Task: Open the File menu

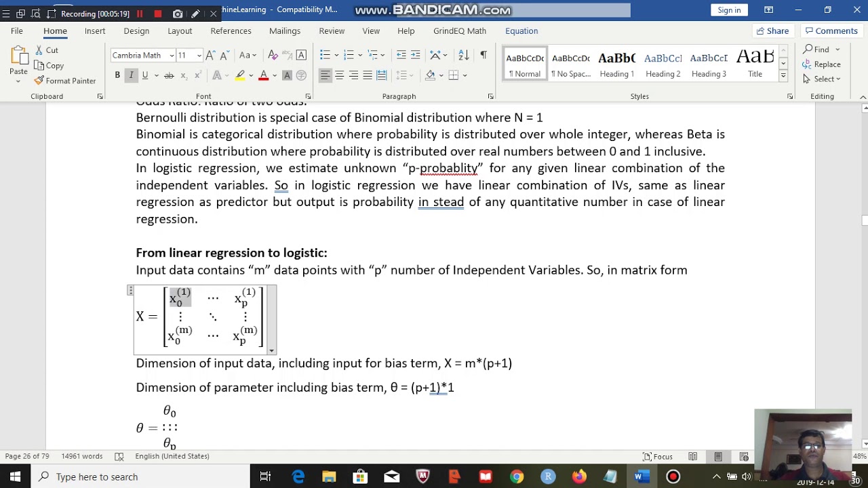Action: [17, 31]
